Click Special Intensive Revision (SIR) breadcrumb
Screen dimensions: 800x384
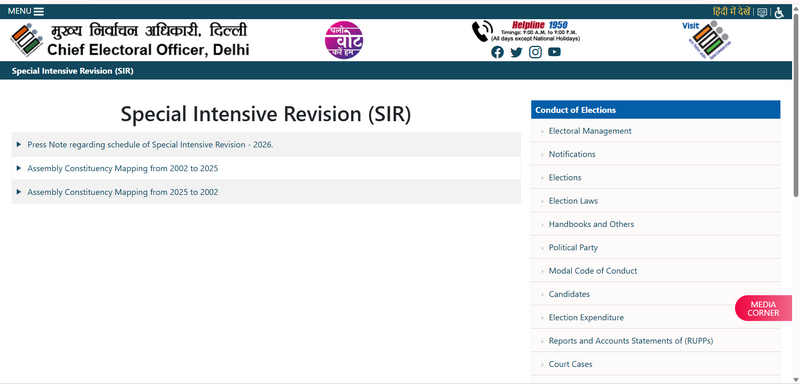[x=72, y=71]
